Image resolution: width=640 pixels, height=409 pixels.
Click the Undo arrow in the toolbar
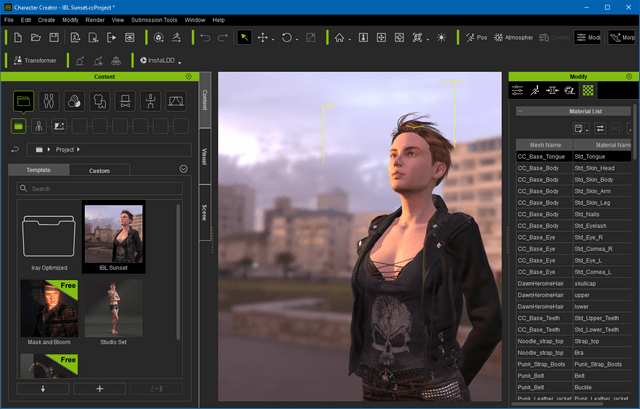pyautogui.click(x=205, y=38)
